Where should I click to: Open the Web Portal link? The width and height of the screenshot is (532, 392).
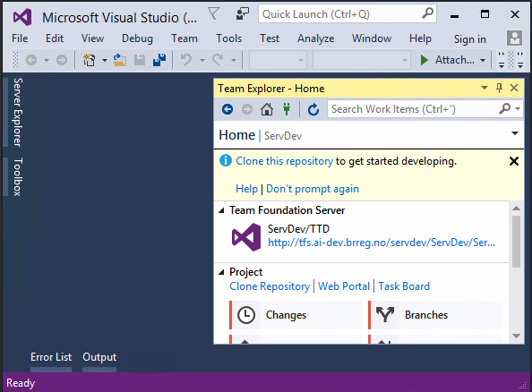pos(344,286)
